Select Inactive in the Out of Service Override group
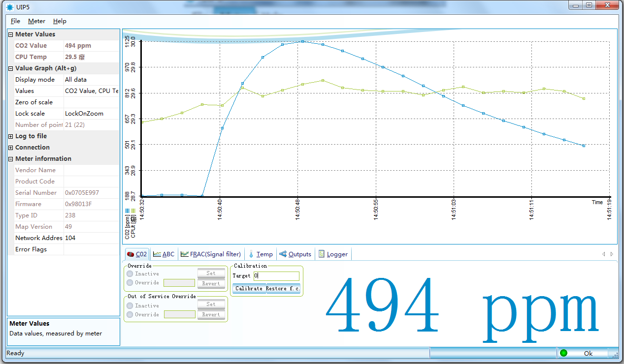The height and width of the screenshot is (364, 624). (x=130, y=305)
